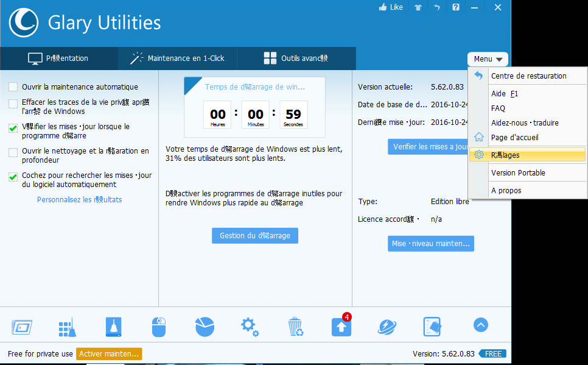Image resolution: width=588 pixels, height=365 pixels.
Task: Click 'Verifier les mises a jour' button
Action: tap(428, 147)
